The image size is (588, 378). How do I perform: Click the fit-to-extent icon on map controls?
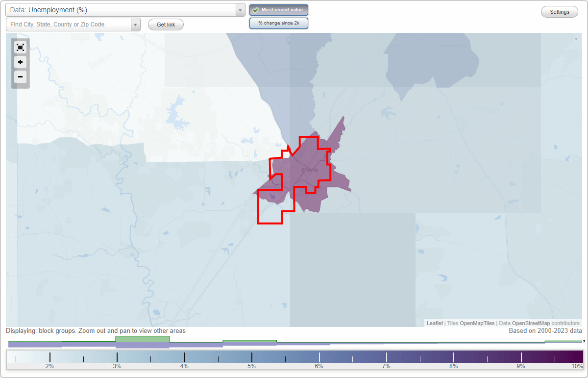20,47
